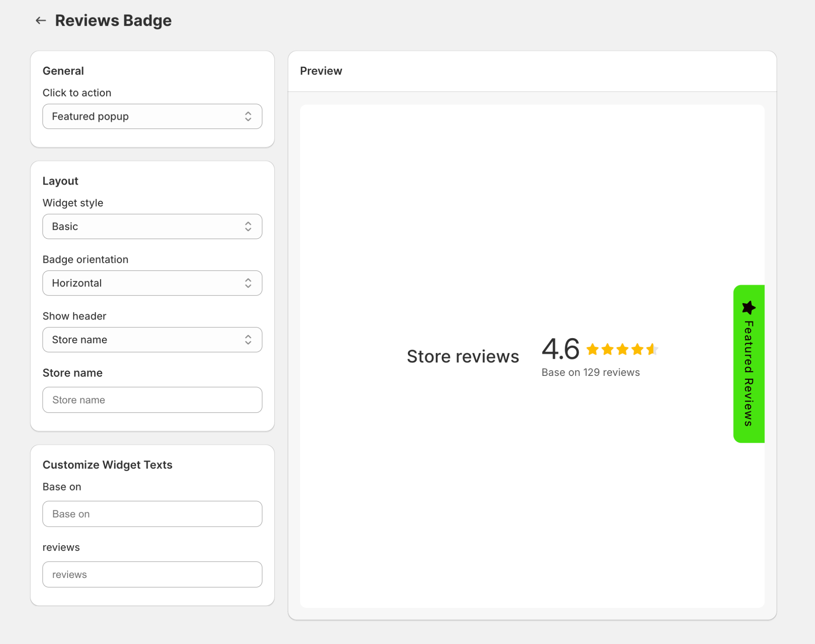This screenshot has height=644, width=815.
Task: Click the green Featured Reviews side tab
Action: point(749,373)
